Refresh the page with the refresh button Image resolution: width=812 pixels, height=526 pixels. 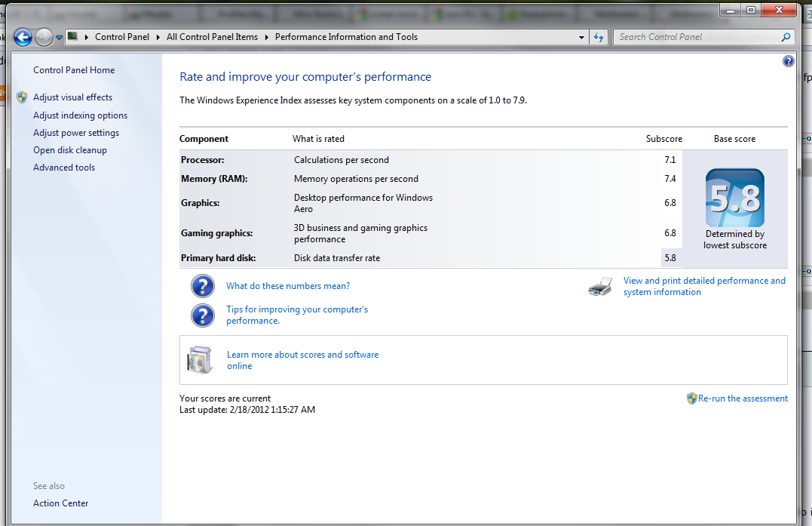click(599, 37)
